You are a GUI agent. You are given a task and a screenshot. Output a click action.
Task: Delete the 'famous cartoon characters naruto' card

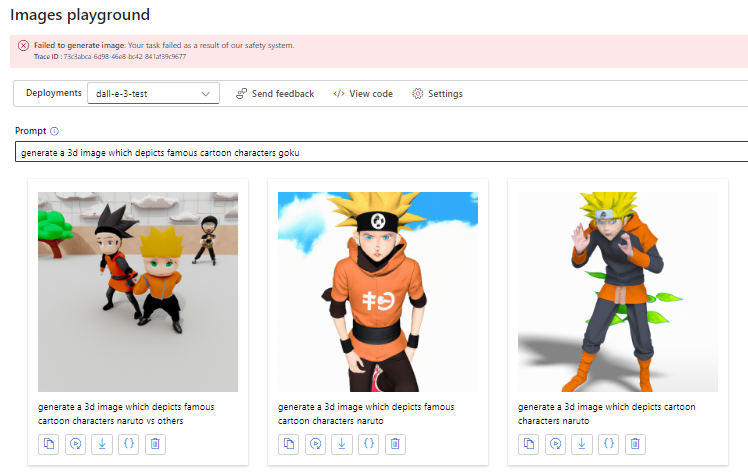(x=395, y=444)
